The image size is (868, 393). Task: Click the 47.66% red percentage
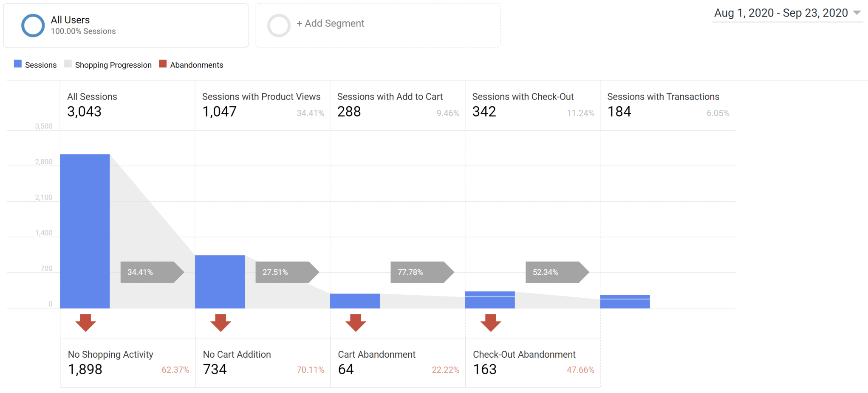580,370
